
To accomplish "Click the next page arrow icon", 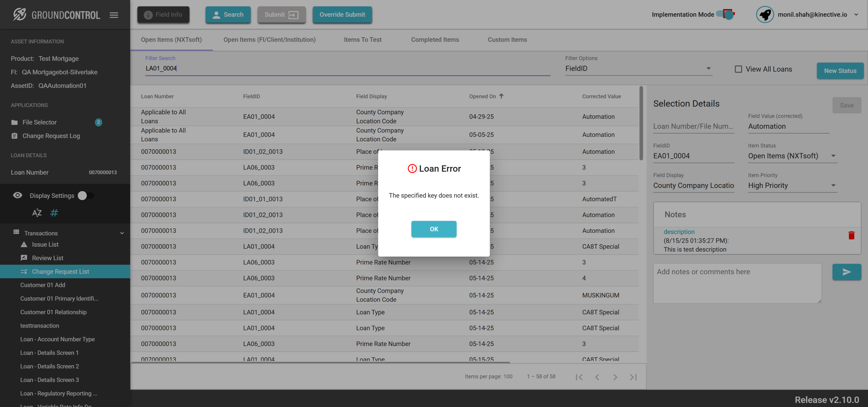I will coord(615,377).
